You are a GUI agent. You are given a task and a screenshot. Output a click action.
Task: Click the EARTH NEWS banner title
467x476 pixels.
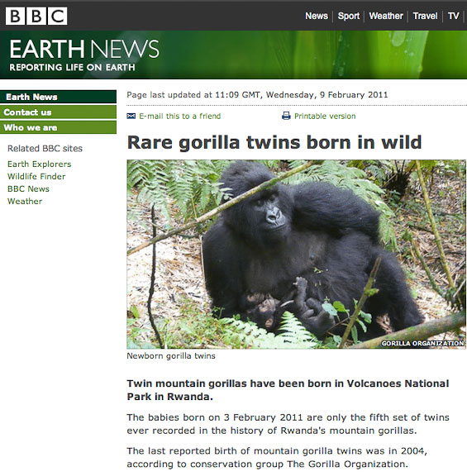[84, 49]
